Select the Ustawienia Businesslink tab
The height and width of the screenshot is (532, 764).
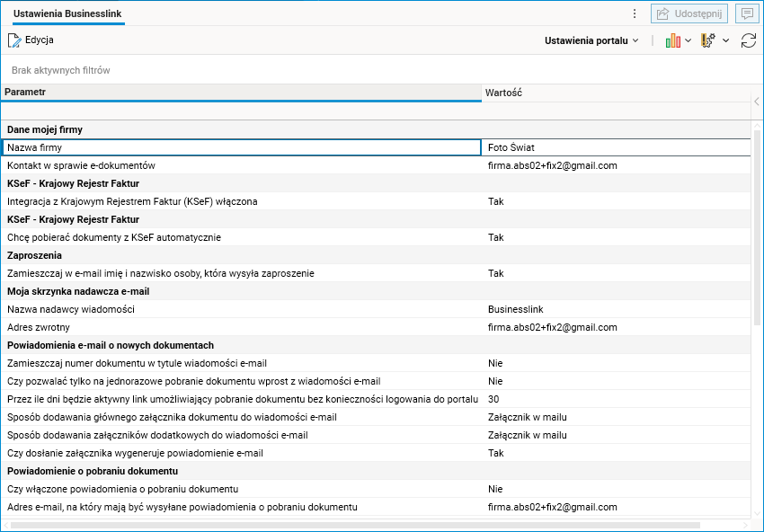(68, 14)
